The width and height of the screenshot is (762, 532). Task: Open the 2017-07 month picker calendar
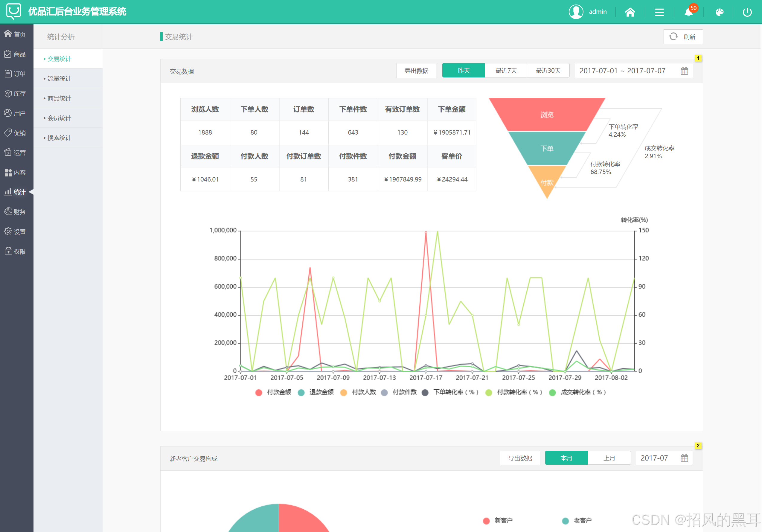pyautogui.click(x=684, y=458)
